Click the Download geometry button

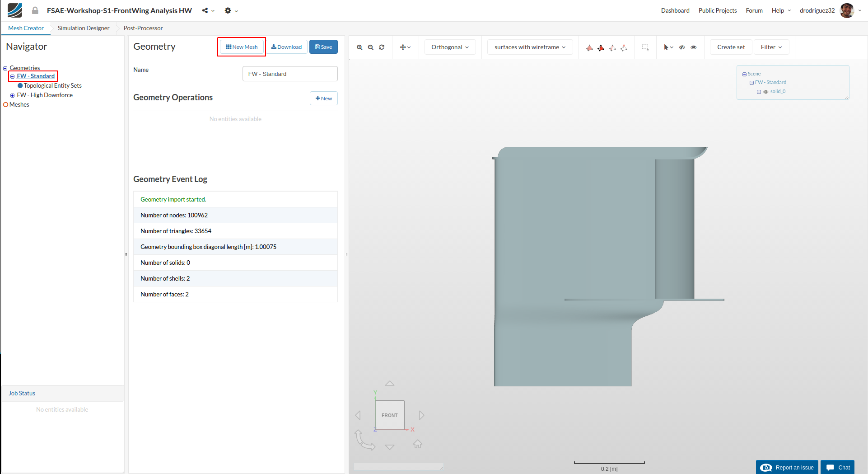pos(286,47)
